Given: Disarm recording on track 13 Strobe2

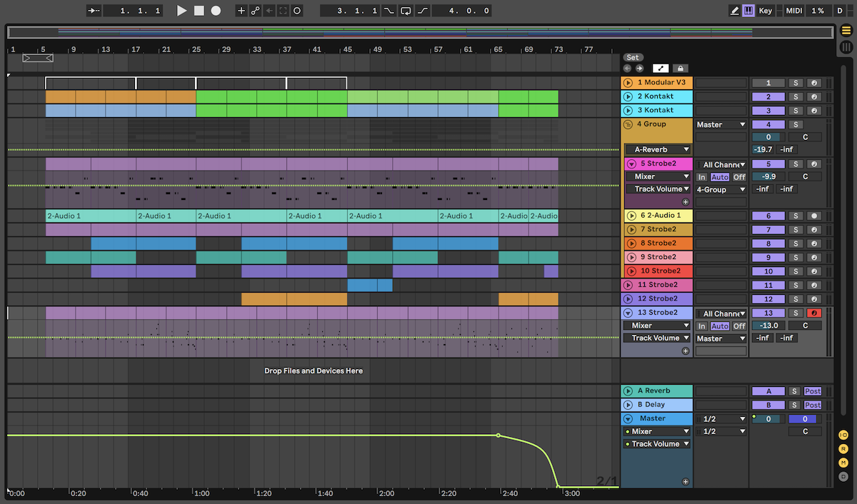Looking at the screenshot, I should [x=813, y=313].
